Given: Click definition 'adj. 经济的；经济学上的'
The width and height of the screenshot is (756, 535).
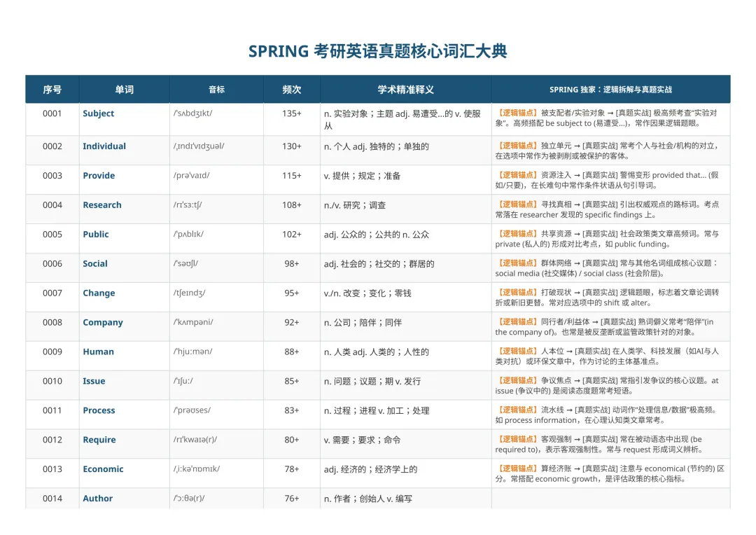Looking at the screenshot, I should (x=370, y=469).
